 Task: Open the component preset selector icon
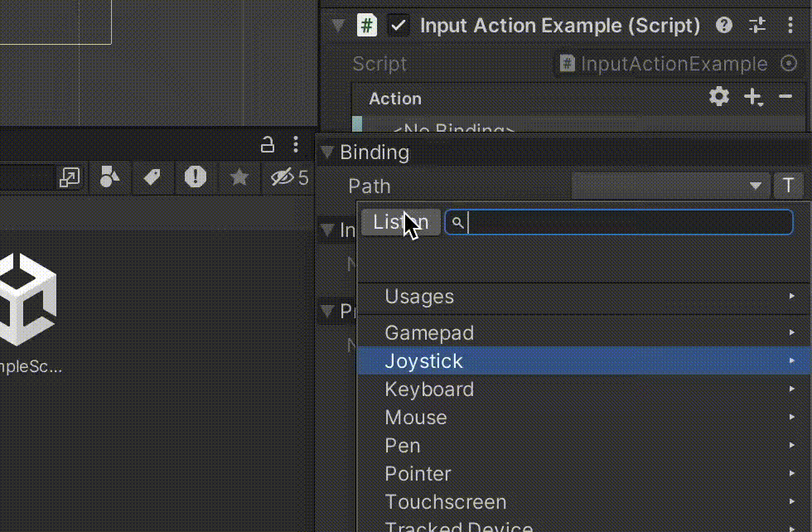click(757, 25)
